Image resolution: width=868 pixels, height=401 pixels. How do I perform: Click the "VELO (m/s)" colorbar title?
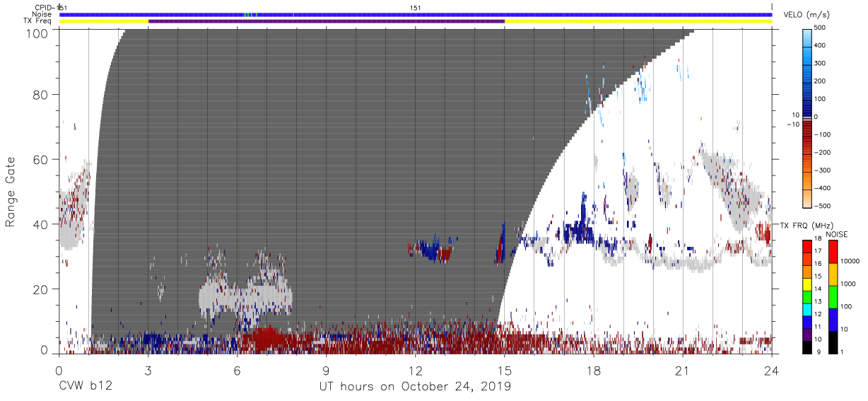[x=807, y=15]
